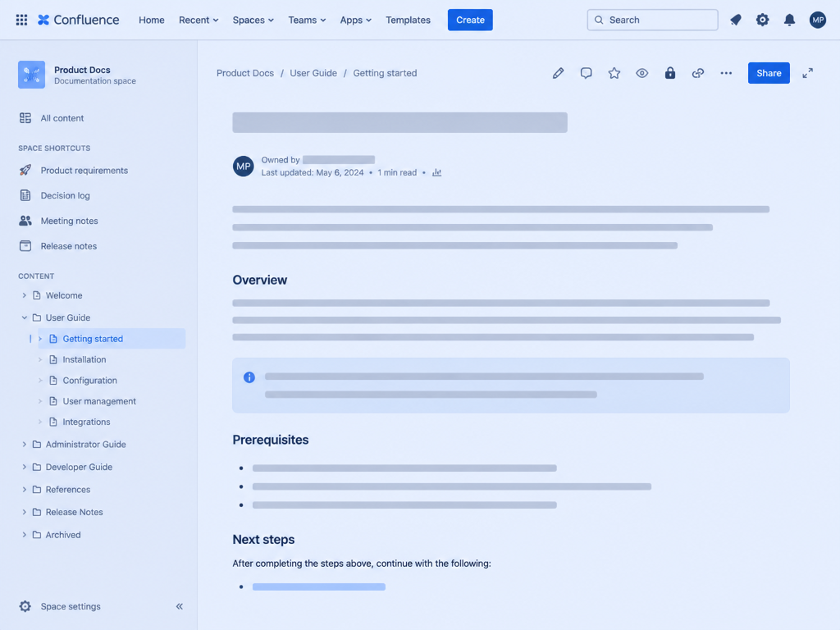The image size is (840, 630).
Task: Open the Templates menu item
Action: tap(408, 20)
